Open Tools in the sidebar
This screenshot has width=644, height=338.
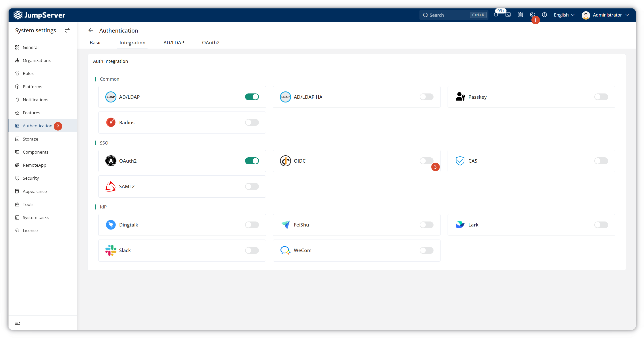coord(43,204)
